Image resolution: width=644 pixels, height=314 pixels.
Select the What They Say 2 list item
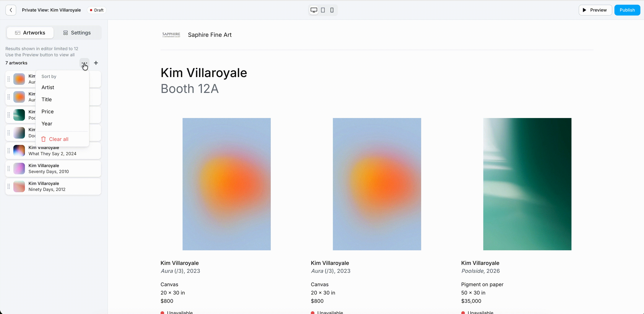53,151
